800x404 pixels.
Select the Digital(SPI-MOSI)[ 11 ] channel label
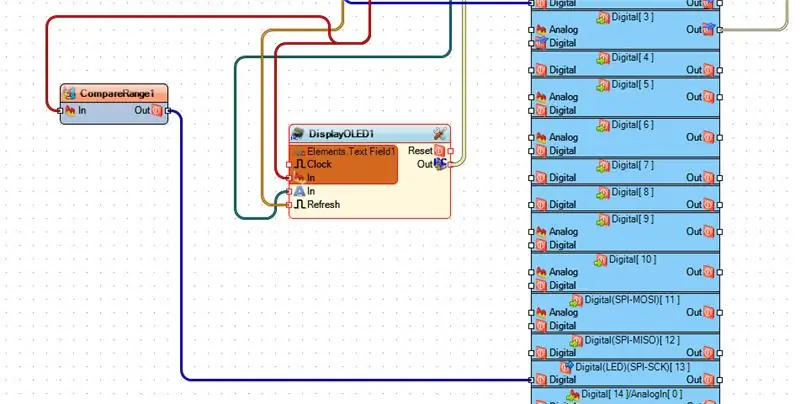[x=632, y=299]
